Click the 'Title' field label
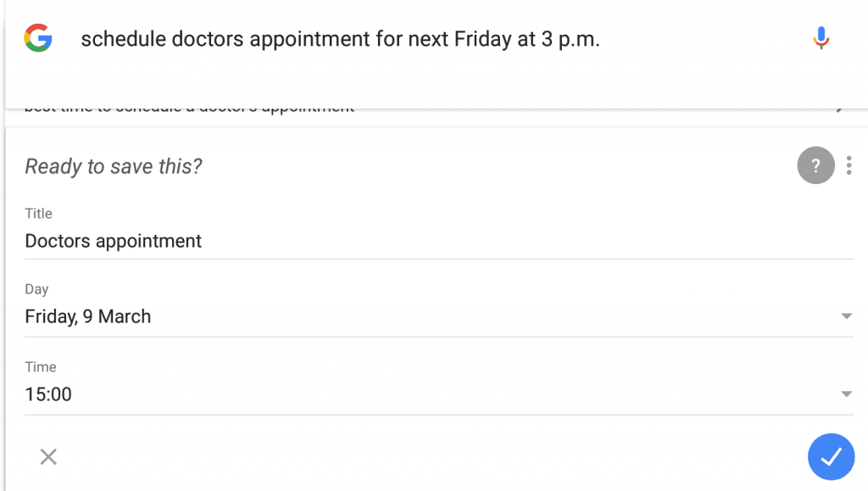 [38, 214]
